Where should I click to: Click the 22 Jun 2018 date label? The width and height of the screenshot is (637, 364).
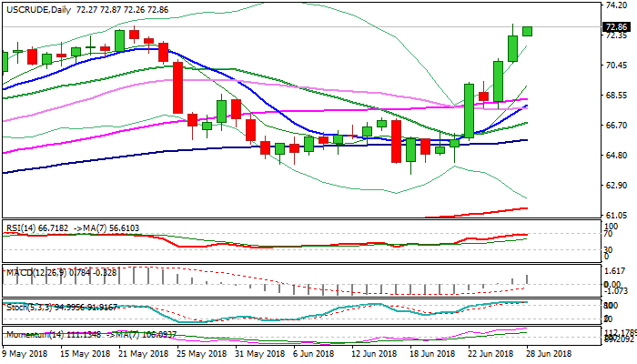[x=480, y=353]
